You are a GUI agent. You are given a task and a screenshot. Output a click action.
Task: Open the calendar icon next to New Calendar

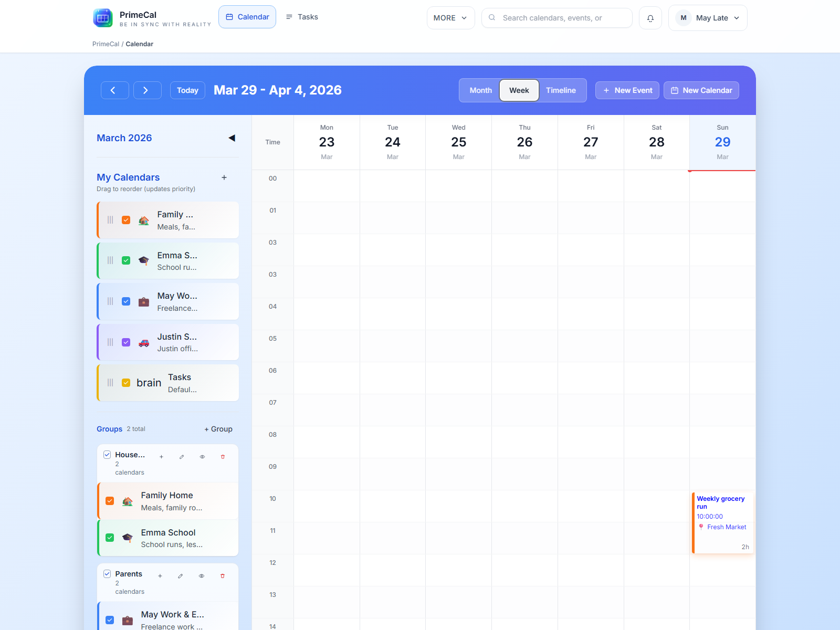[675, 90]
